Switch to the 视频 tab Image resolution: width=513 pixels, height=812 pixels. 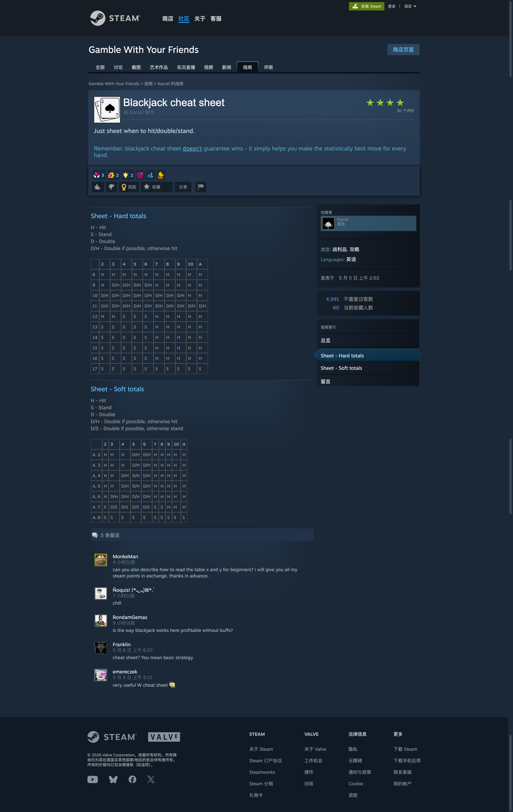pyautogui.click(x=209, y=67)
